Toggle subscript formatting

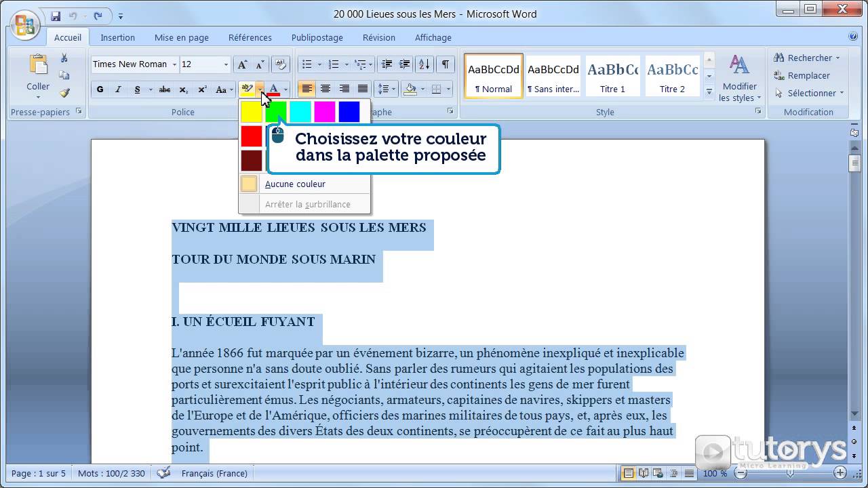tap(183, 89)
